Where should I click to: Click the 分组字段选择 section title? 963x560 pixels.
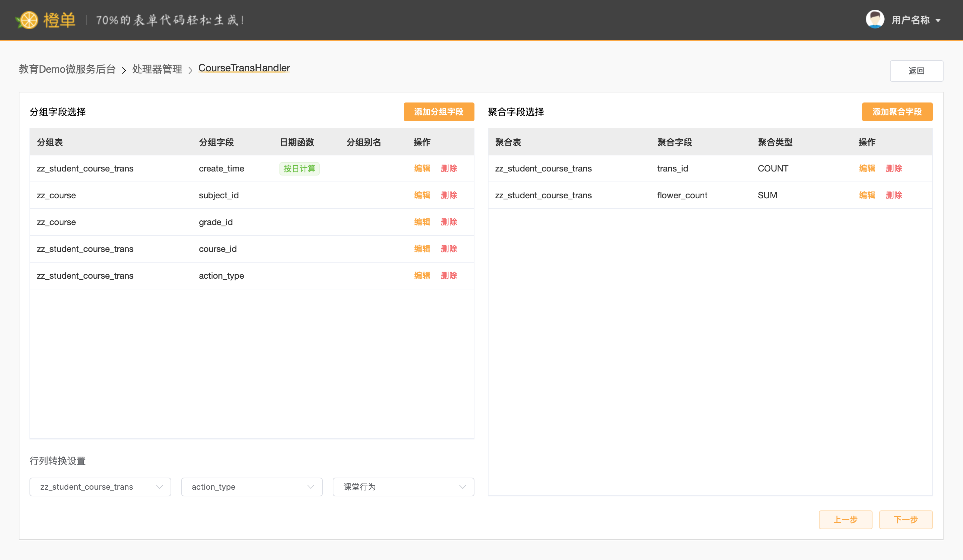tap(57, 112)
